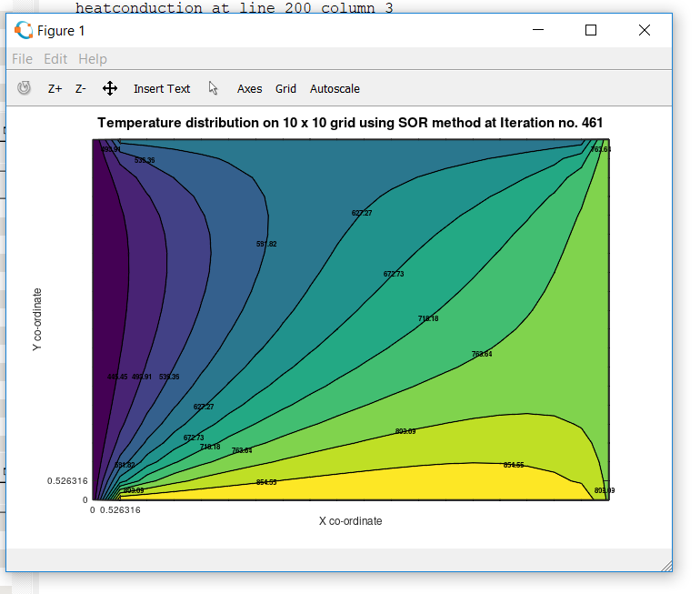The image size is (700, 594).
Task: Toggle the Grid on the plot
Action: pyautogui.click(x=285, y=88)
